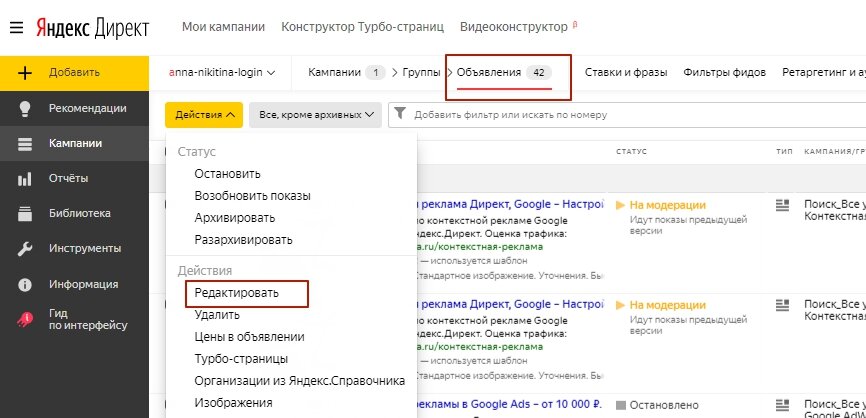
Task: Open the Все, кроме архивных filter dropdown
Action: pyautogui.click(x=315, y=115)
